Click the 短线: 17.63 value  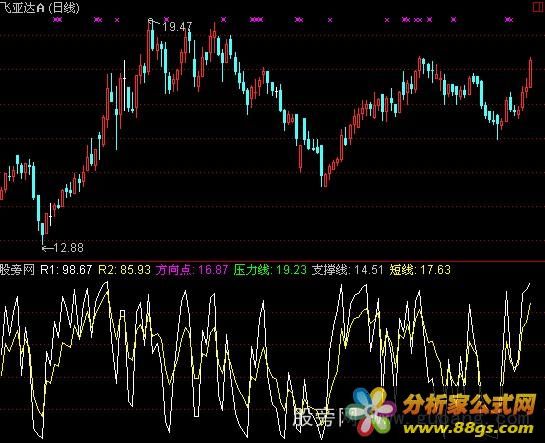[420, 270]
